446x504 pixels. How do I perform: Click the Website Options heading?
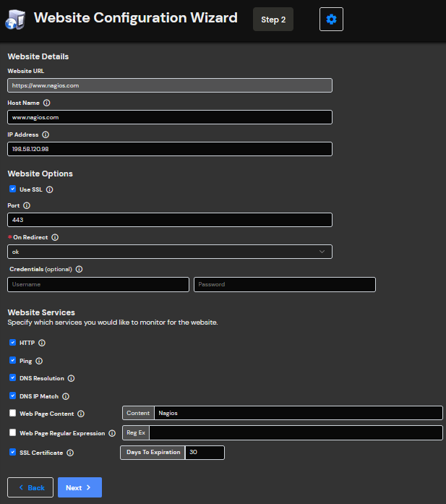pos(40,174)
